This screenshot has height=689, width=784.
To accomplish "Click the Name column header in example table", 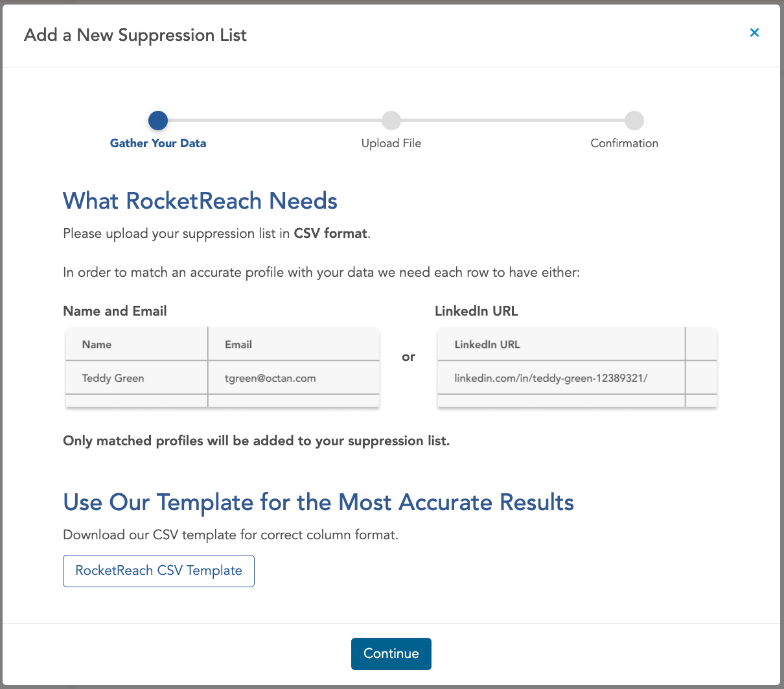I will 137,344.
